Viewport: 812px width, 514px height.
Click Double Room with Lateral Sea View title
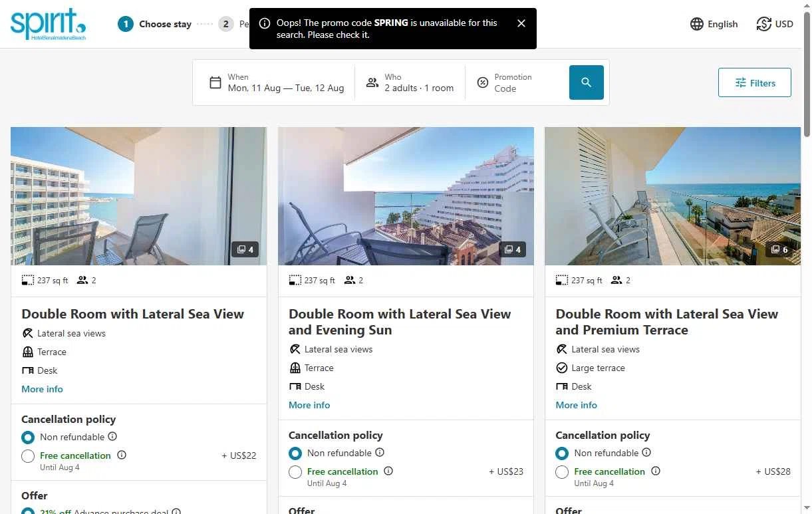click(133, 314)
